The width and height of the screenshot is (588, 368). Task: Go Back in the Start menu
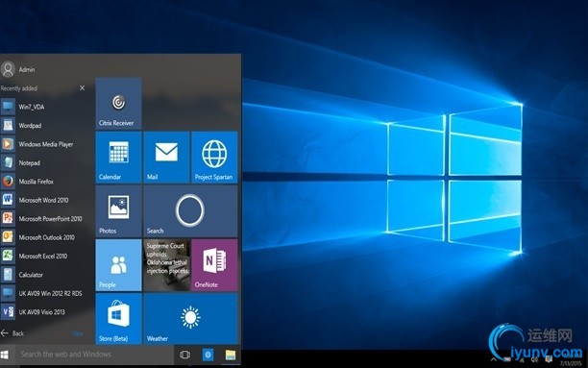[12, 333]
